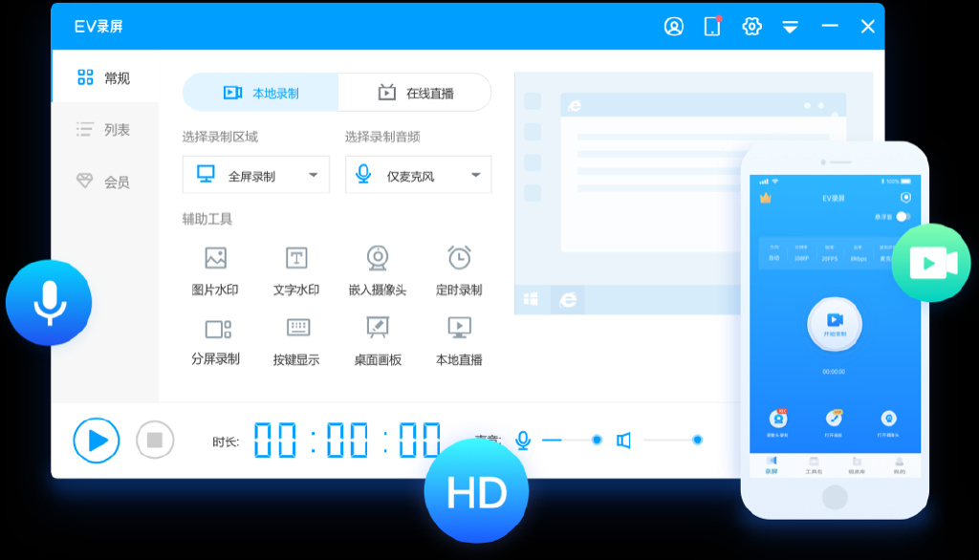Mute the microphone in the volume bar
Screen dimensions: 979x560
pos(522,440)
